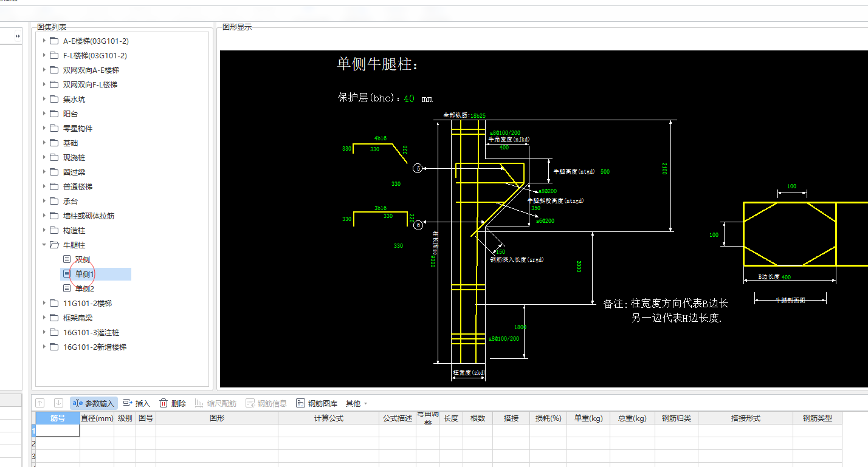Image resolution: width=868 pixels, height=467 pixels.
Task: Expand the A-E楼梯(03G101-2) folder arrow
Action: click(44, 41)
